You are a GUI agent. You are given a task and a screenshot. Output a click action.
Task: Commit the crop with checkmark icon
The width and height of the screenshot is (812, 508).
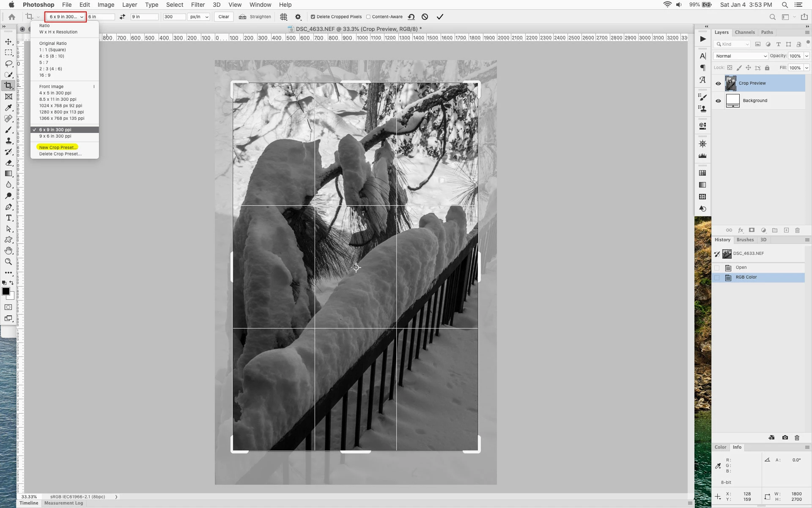tap(440, 17)
